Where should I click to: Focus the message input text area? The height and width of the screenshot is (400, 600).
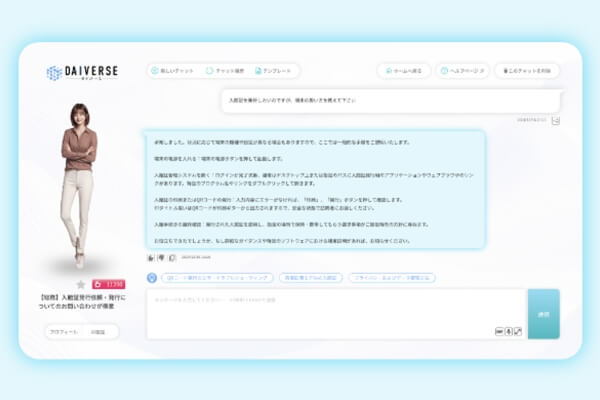click(x=337, y=314)
